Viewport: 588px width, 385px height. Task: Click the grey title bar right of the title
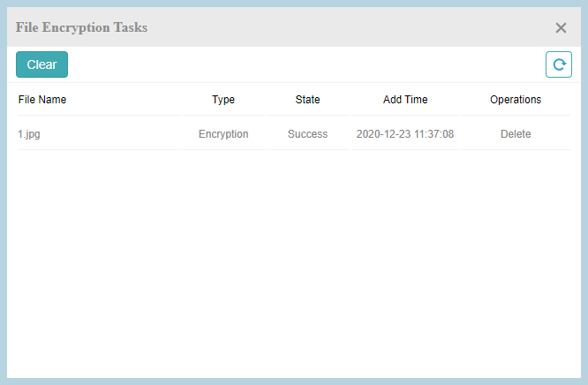(353, 27)
